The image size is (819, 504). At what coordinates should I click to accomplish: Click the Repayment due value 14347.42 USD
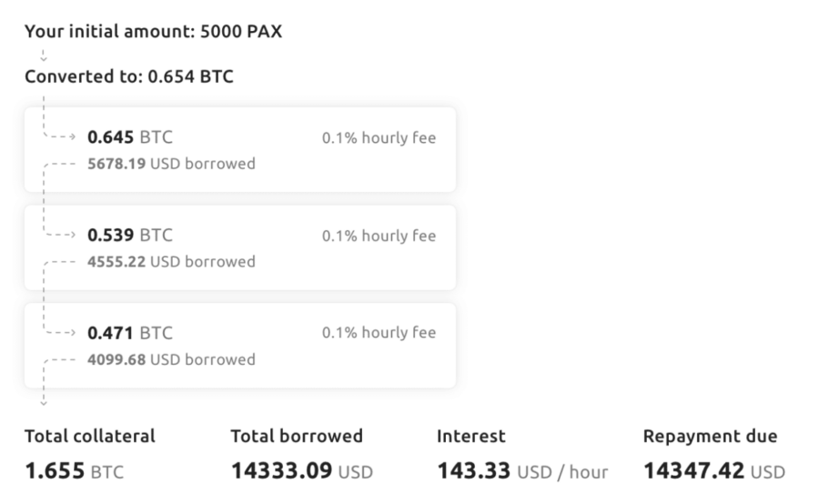coord(713,471)
